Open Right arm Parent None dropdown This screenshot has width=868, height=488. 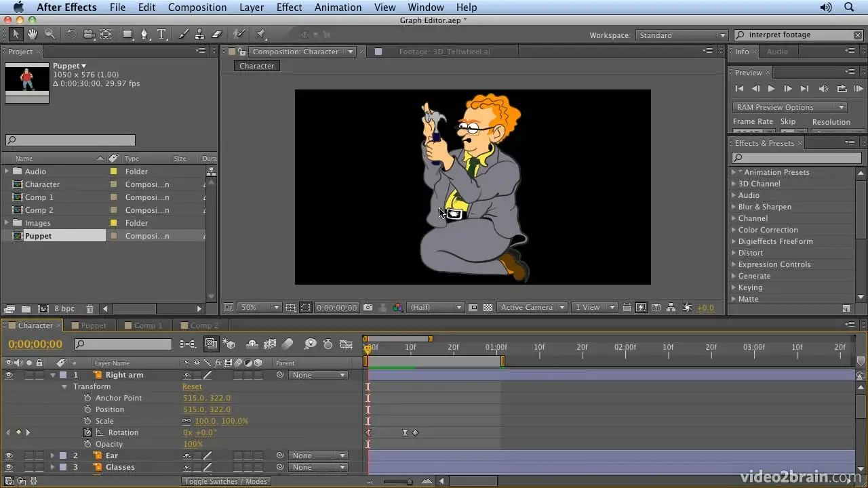(318, 375)
